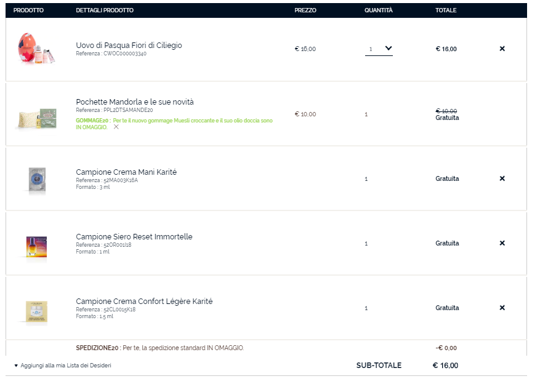Open quantity dropdown for Uovo di Pasqua

[379, 49]
